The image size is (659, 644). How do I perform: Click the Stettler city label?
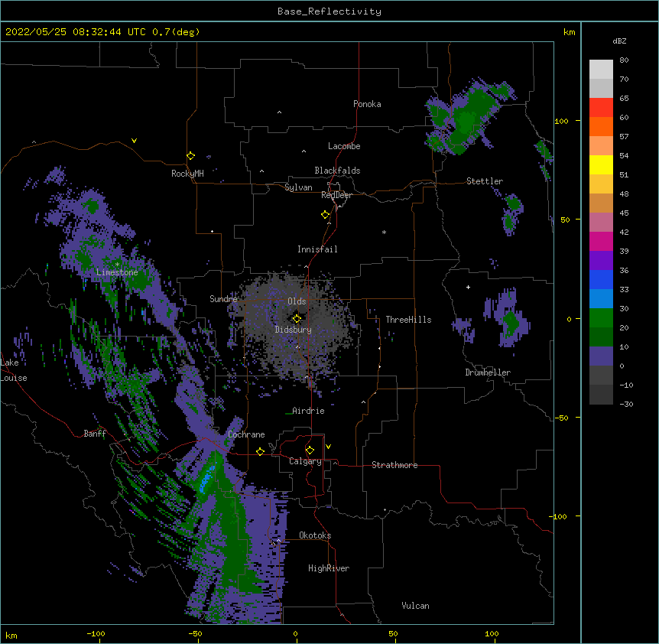484,181
